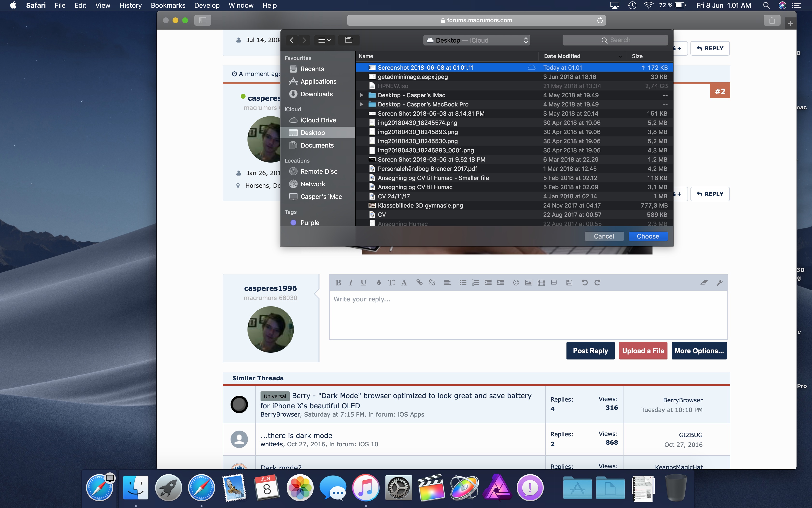This screenshot has height=508, width=812.
Task: Click the insert link icon
Action: [420, 283]
